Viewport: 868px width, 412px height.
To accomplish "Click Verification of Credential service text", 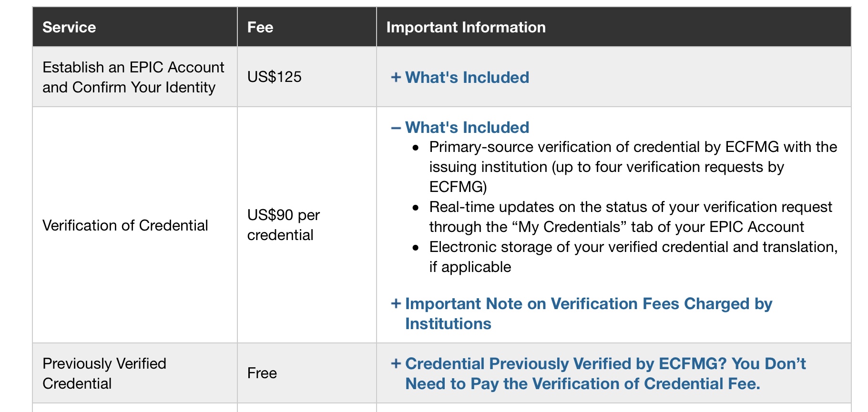I will (125, 225).
